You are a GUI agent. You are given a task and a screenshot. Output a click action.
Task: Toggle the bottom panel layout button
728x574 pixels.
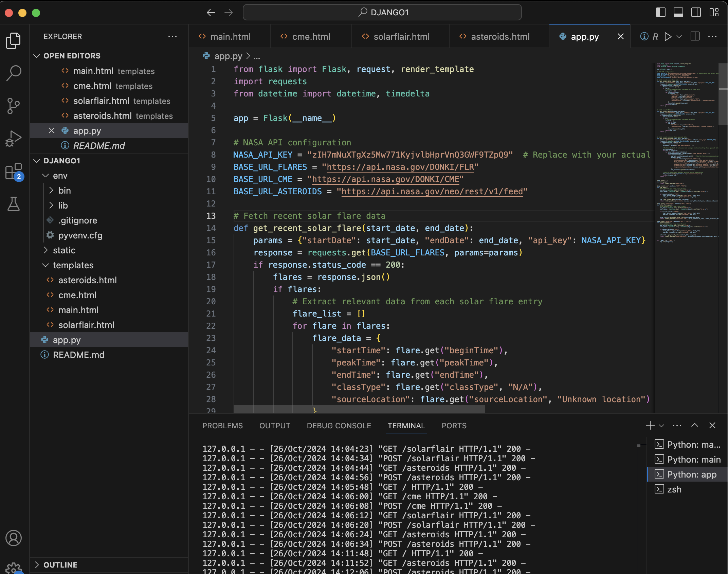[678, 13]
